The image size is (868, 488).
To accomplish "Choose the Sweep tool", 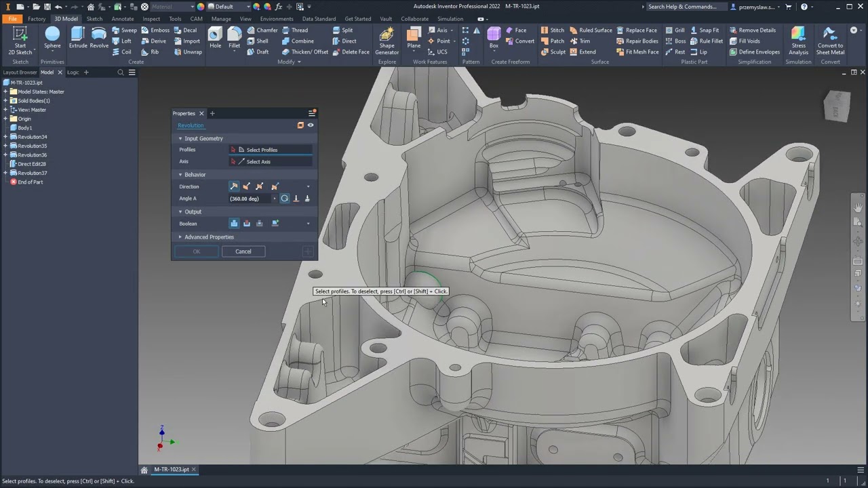I will (x=124, y=30).
